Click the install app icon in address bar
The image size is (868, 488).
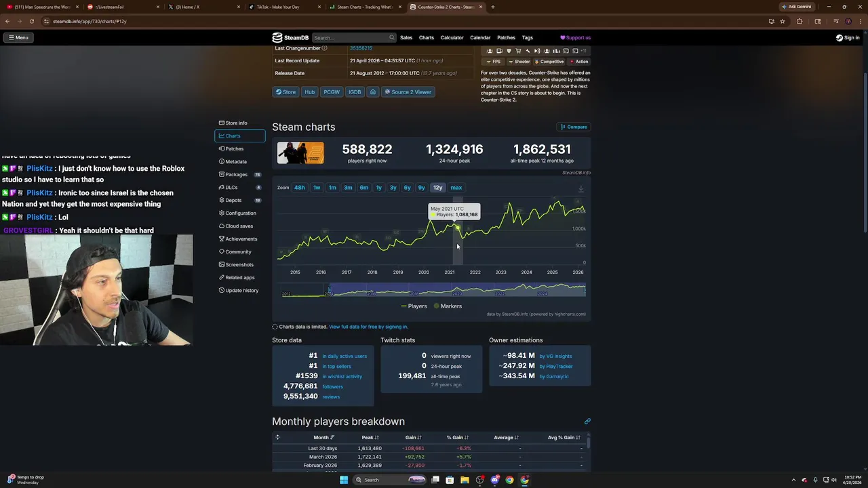(x=771, y=21)
